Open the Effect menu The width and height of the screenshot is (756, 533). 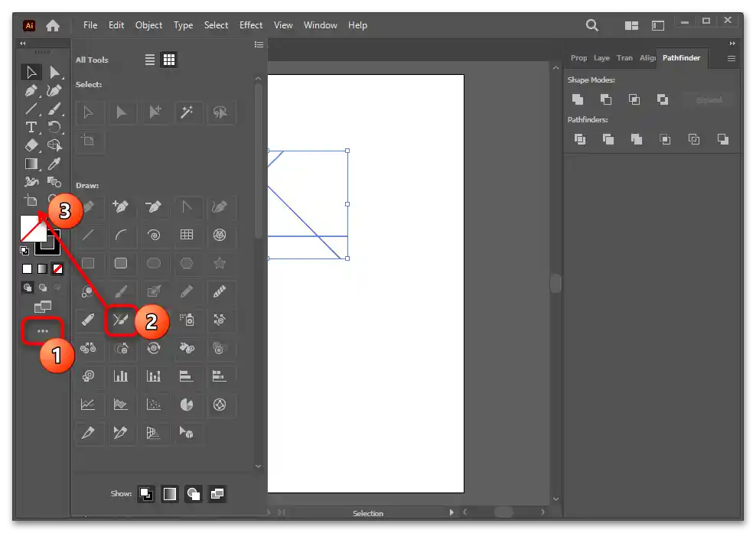pos(251,25)
